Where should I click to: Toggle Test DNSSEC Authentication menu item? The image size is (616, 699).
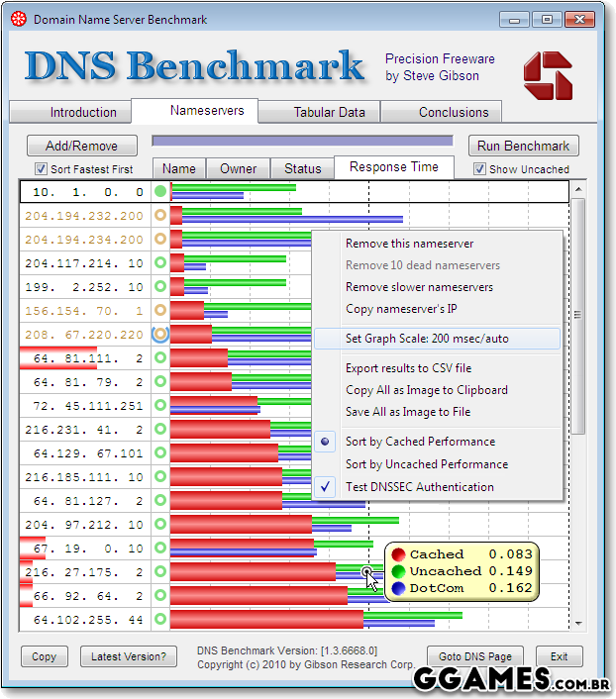419,487
